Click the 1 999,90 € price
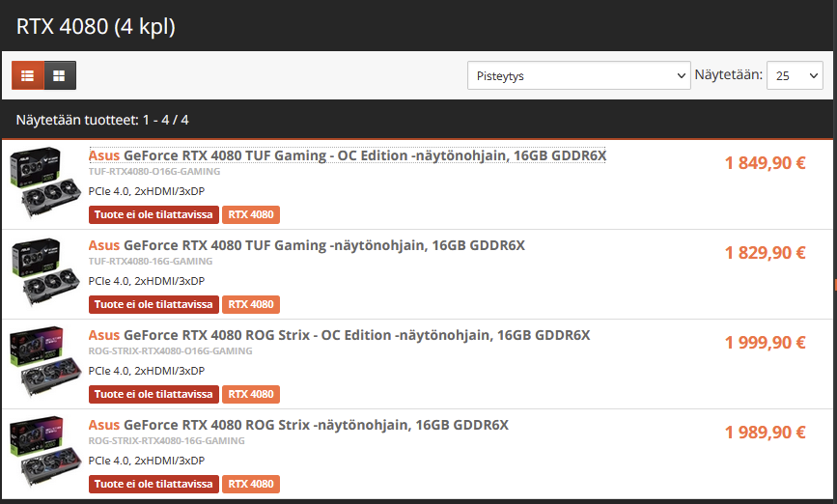The width and height of the screenshot is (837, 504). (765, 342)
